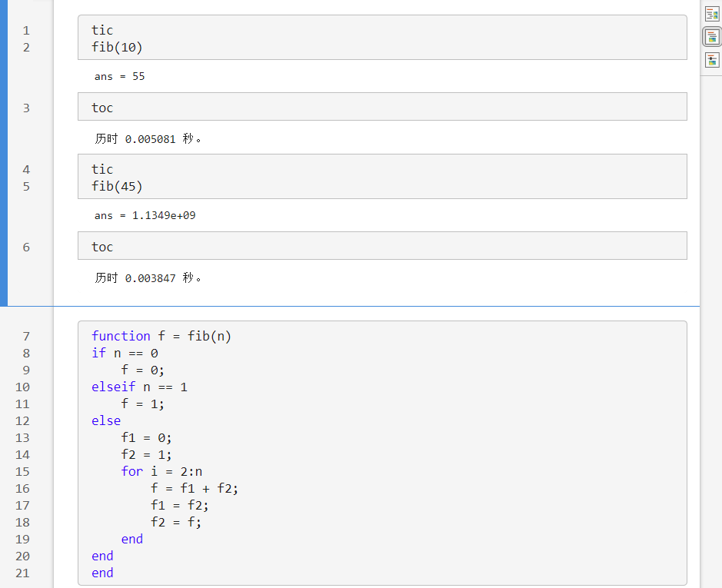722x588 pixels.
Task: Place cursor on the first tic line
Action: point(102,30)
